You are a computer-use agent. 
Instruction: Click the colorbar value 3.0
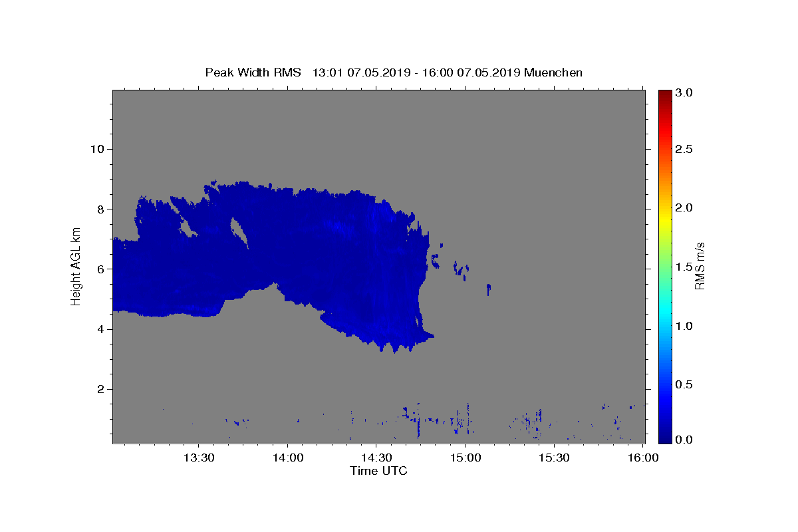685,92
